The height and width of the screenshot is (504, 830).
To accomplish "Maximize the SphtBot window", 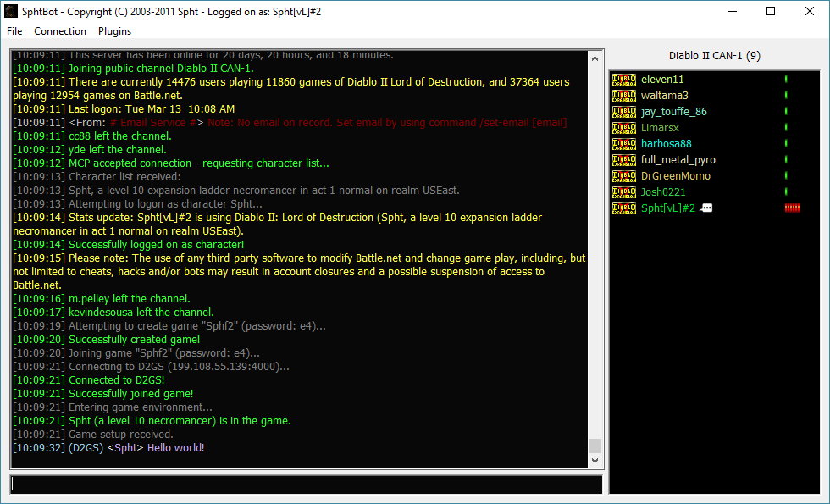I will [x=771, y=11].
